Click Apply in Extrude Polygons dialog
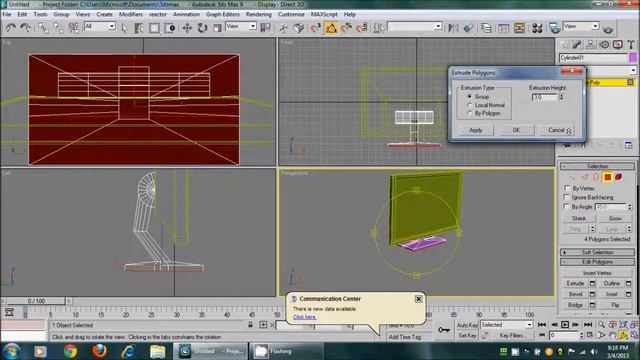This screenshot has width=640, height=360. pos(476,130)
